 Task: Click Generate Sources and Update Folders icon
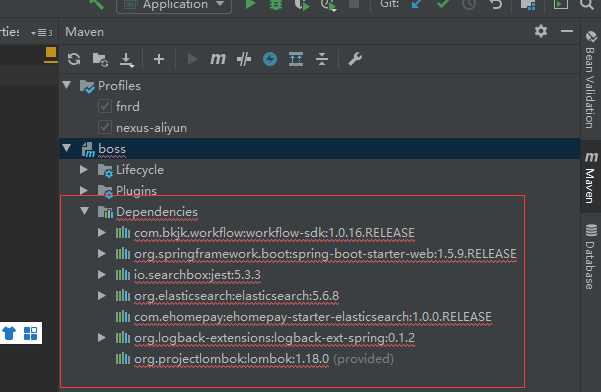coord(100,59)
